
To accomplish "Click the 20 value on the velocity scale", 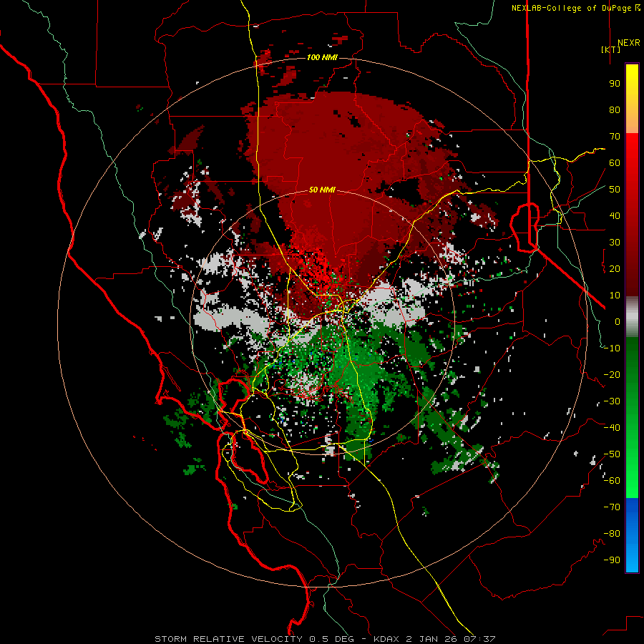I will [615, 268].
